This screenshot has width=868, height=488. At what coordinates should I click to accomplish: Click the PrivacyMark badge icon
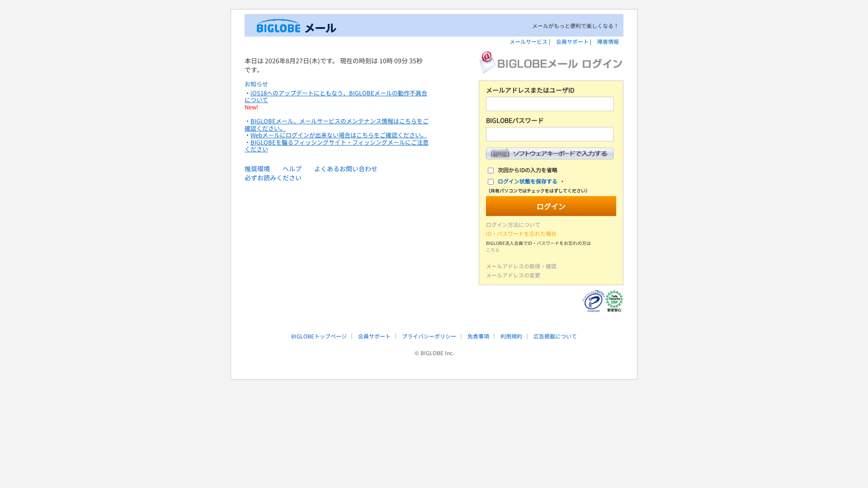pos(593,301)
